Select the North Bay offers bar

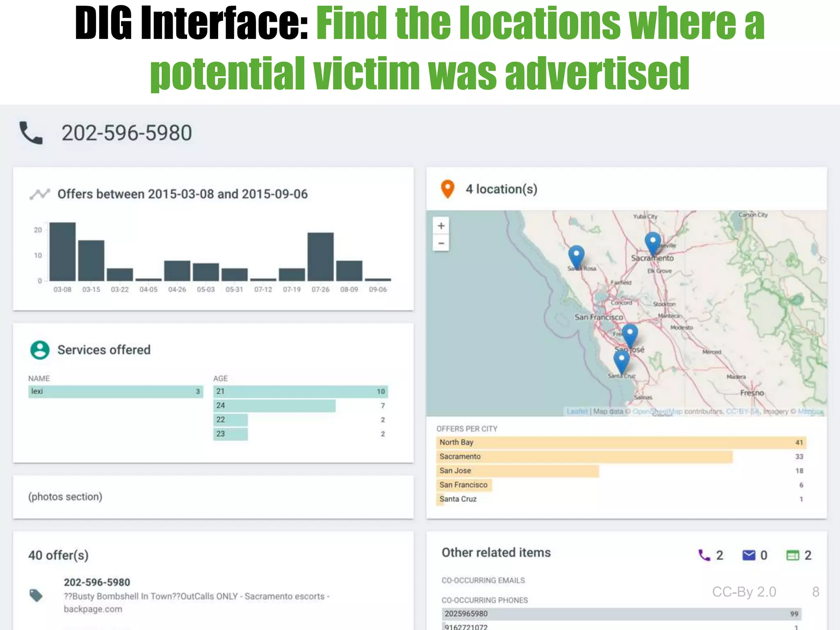pos(621,443)
